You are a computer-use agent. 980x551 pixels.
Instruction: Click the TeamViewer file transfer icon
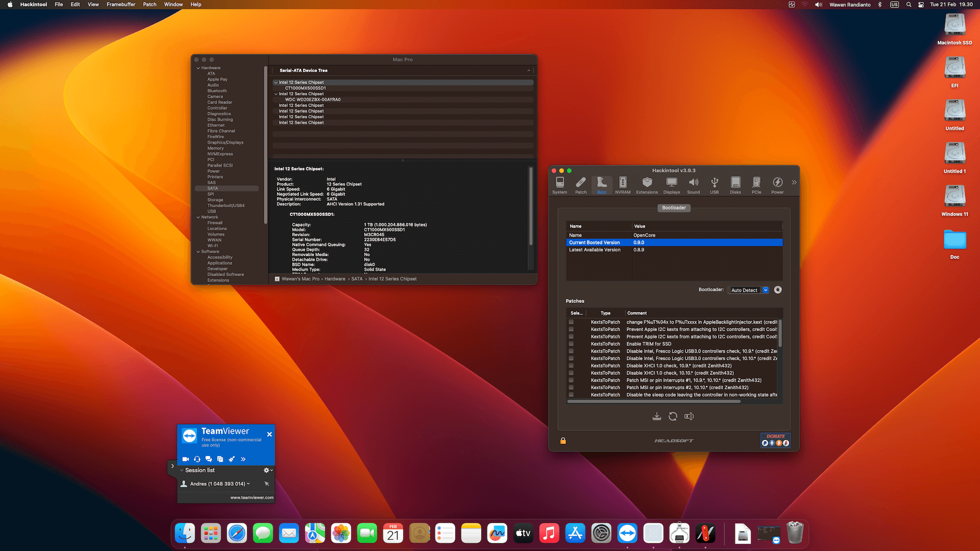click(x=220, y=459)
